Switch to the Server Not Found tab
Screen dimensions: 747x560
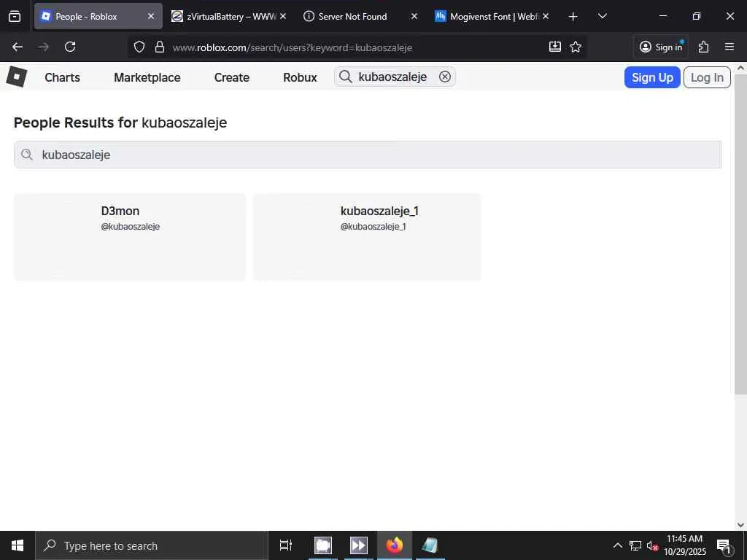(x=360, y=16)
